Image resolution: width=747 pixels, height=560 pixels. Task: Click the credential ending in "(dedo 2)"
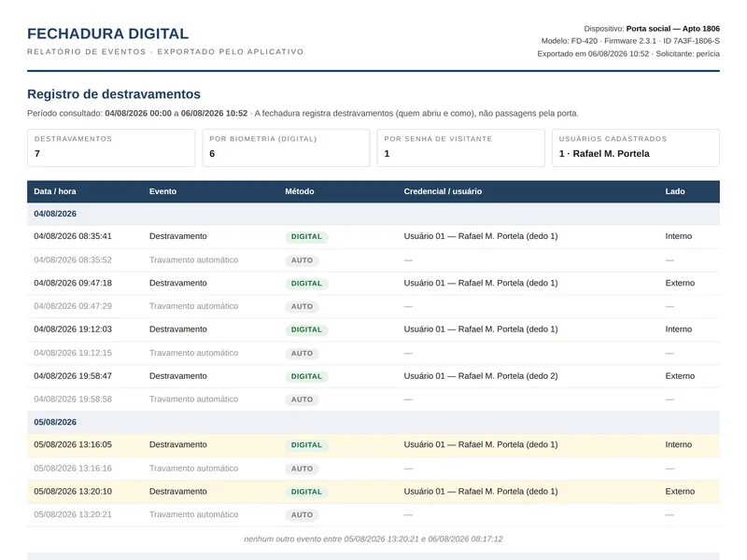(x=481, y=376)
